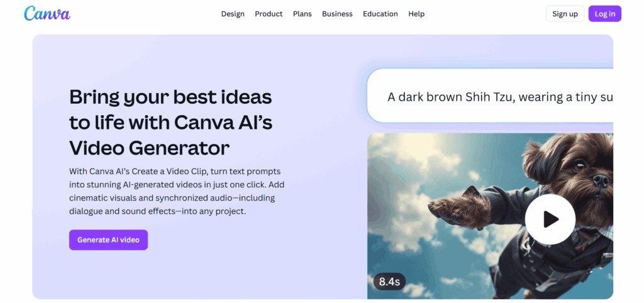Open the Education menu
Screen dimensions: 644x303
pyautogui.click(x=380, y=14)
